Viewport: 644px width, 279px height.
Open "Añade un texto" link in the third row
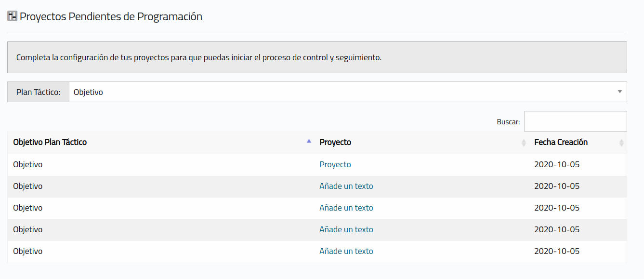346,208
